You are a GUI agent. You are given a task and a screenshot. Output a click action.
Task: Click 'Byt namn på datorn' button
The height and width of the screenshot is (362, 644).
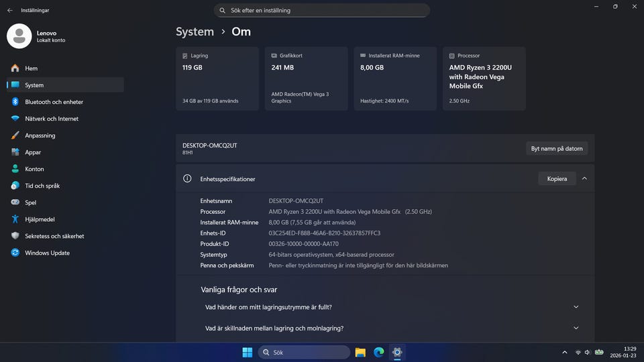[x=557, y=148]
